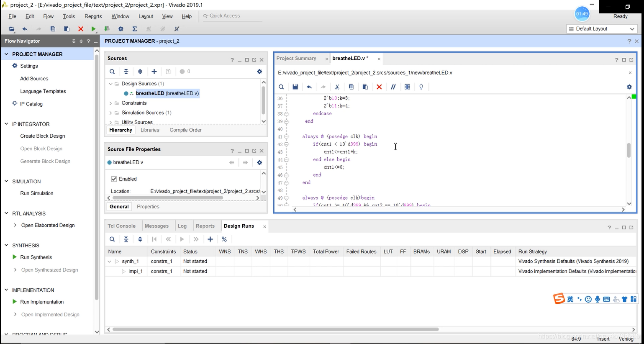Open Settings gear icon in main toolbar
This screenshot has height=344, width=644.
coord(121,29)
